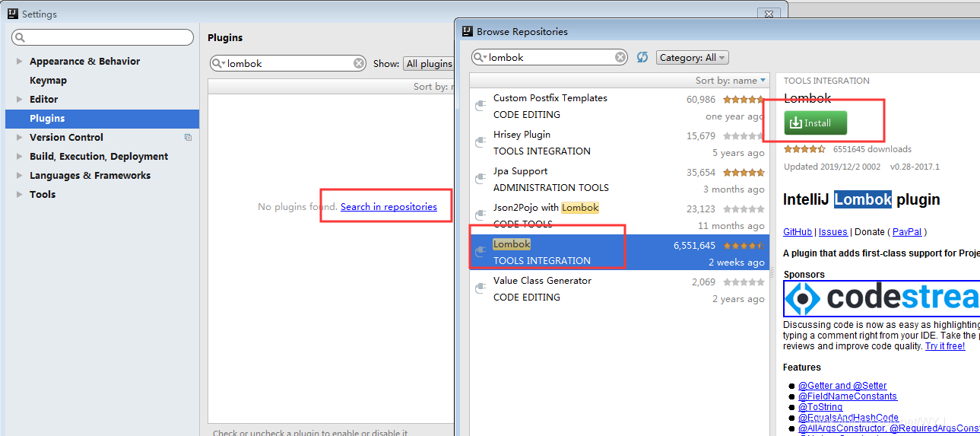
Task: Open the @EqualsAndHashCode link
Action: (848, 417)
